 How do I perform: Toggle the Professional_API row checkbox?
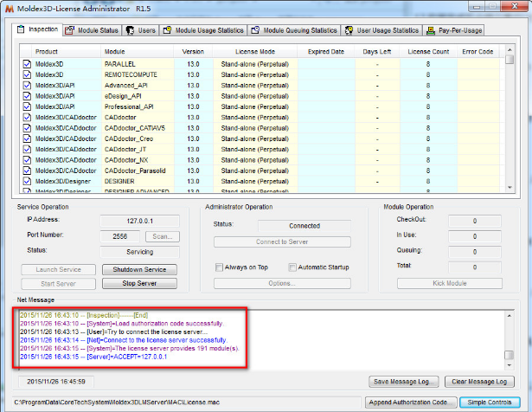tap(27, 106)
